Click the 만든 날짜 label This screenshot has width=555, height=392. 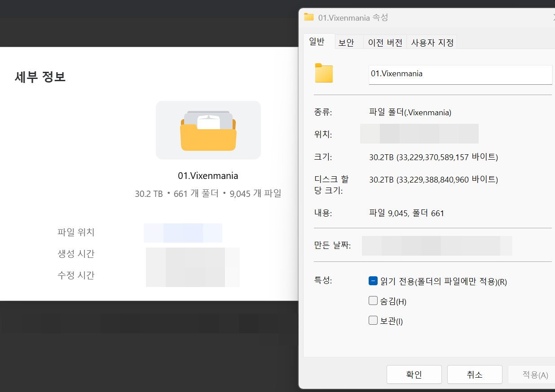[x=332, y=245]
